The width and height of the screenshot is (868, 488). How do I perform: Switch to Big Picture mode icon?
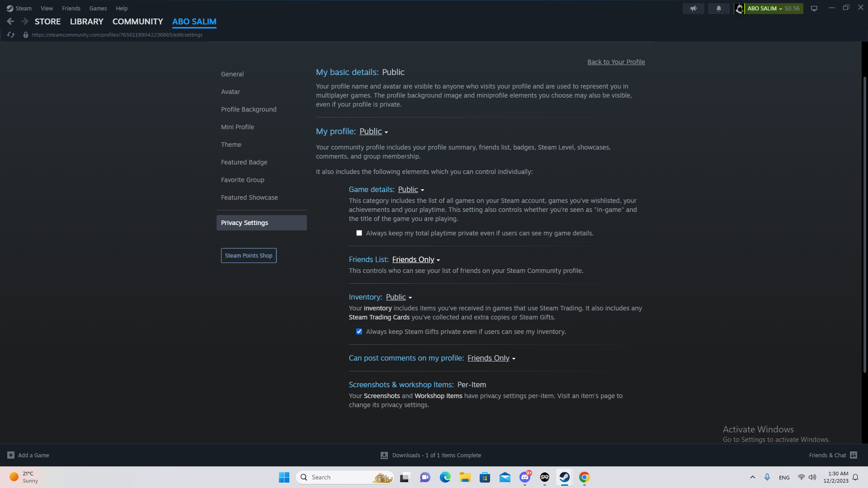tap(814, 9)
